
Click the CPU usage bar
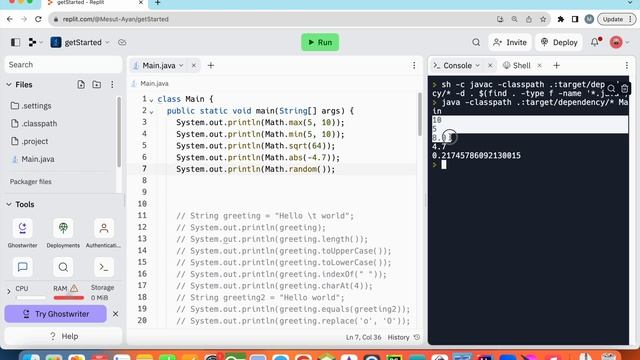(31, 298)
